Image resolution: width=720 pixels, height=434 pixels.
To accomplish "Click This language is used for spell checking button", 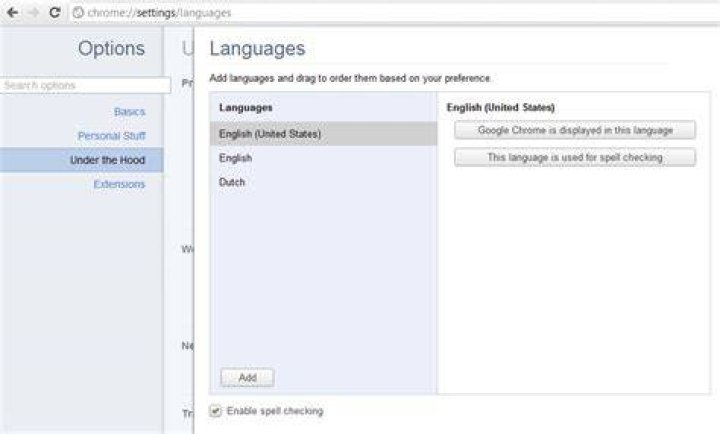I will coord(575,157).
